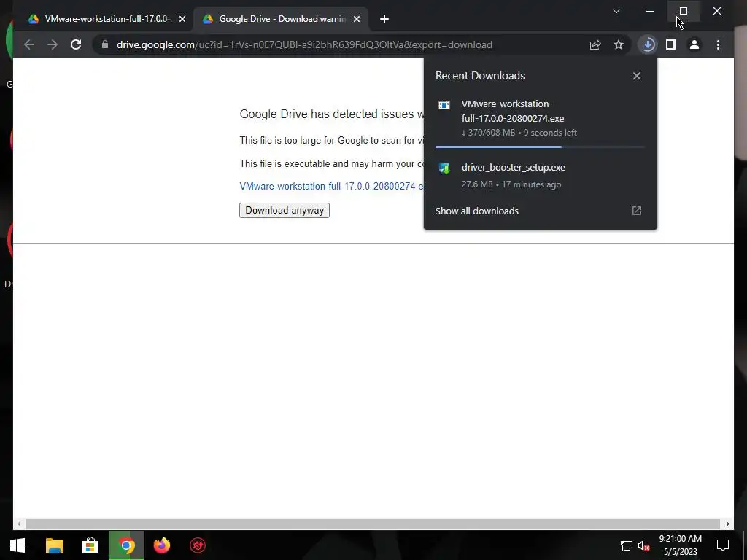Open the Chrome profile icon
The height and width of the screenshot is (560, 747).
(694, 44)
